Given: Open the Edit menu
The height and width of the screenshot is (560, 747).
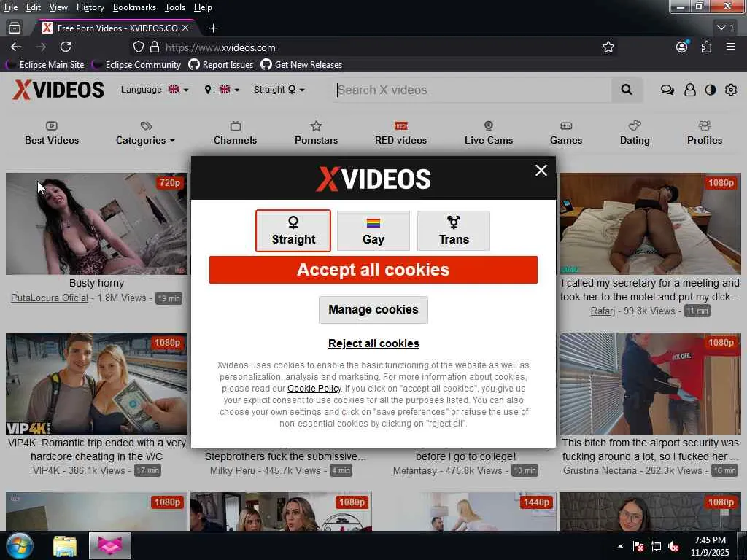Looking at the screenshot, I should [34, 7].
